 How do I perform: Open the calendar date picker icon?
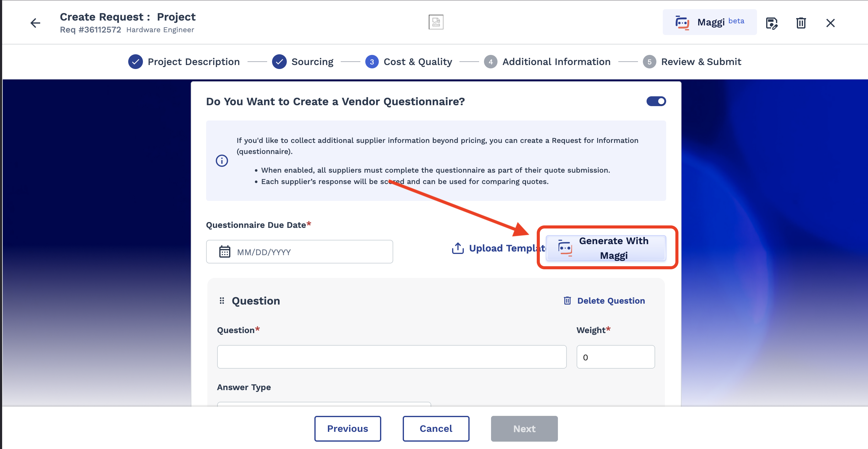[x=225, y=251]
